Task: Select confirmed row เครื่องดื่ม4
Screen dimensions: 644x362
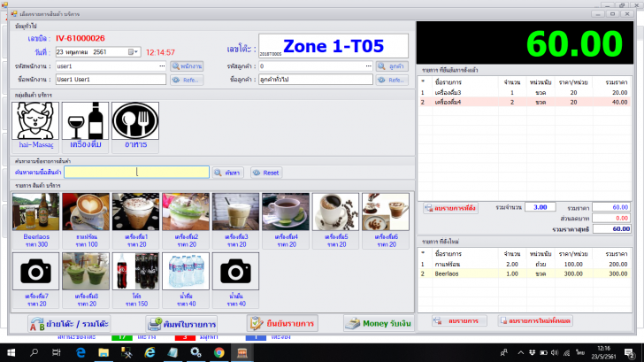Action: (525, 102)
